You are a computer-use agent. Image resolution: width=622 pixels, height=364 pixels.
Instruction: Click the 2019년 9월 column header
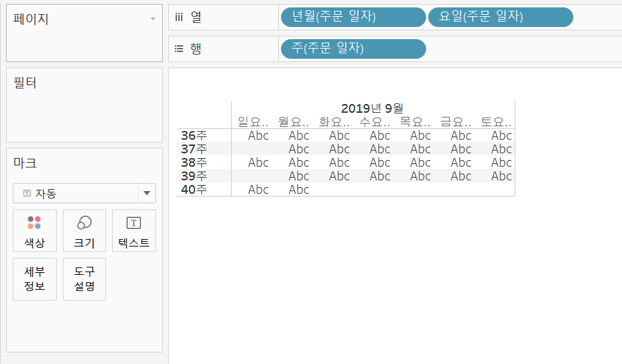[x=372, y=108]
